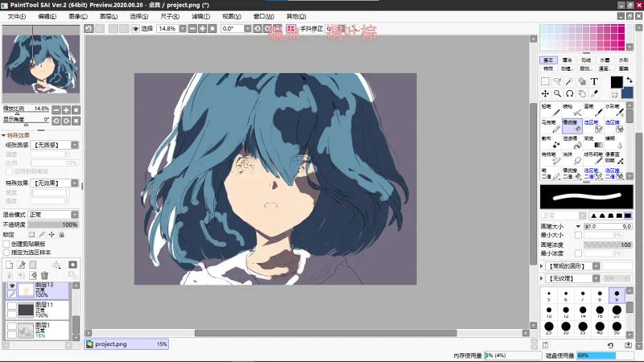Switch to 水墨 brush group tab
Image resolution: width=644 pixels, height=362 pixels.
tap(605, 60)
